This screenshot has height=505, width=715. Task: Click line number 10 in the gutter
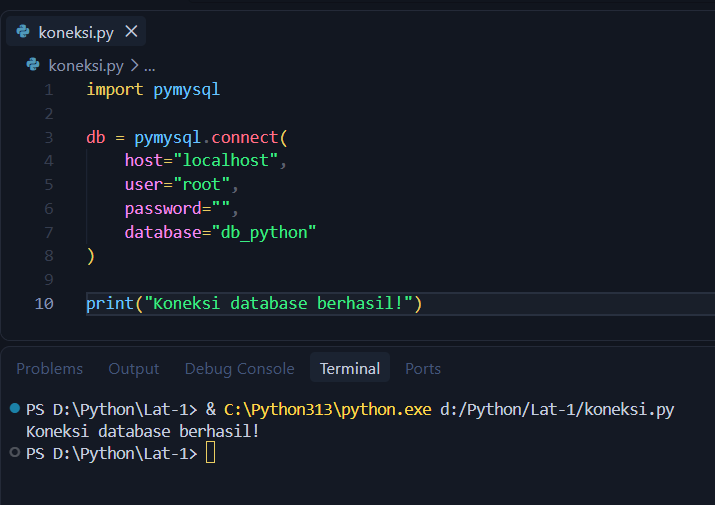coord(44,303)
